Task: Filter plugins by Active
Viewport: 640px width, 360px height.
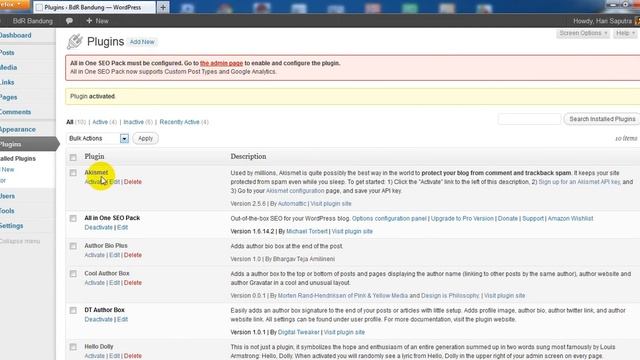Action: [x=100, y=122]
